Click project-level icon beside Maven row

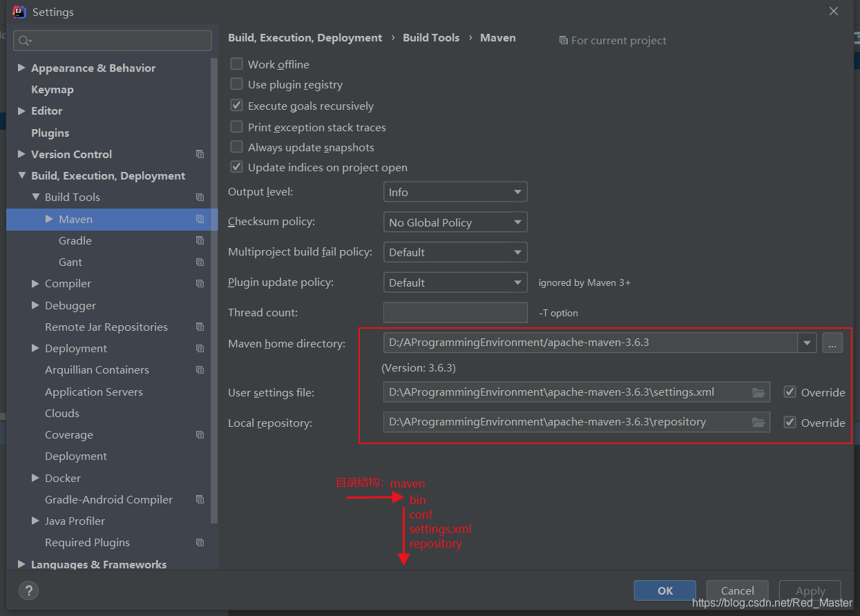200,219
